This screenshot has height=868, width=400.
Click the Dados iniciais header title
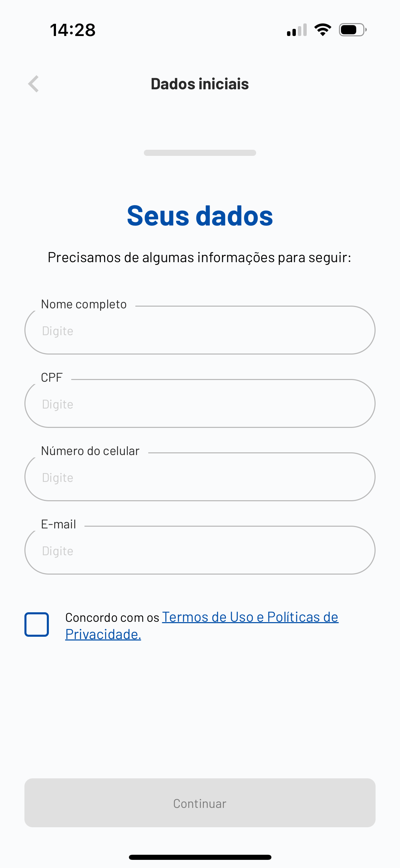[x=200, y=84]
